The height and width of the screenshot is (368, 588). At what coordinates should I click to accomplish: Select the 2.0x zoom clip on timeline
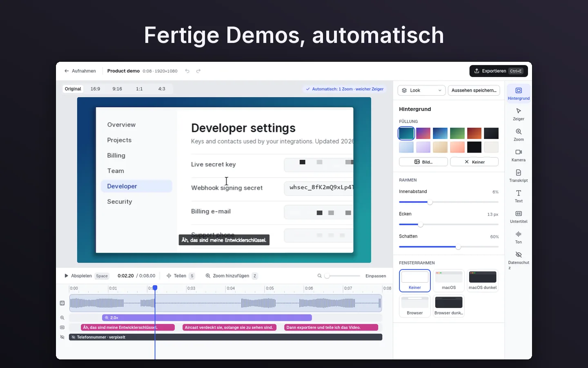[x=207, y=318]
